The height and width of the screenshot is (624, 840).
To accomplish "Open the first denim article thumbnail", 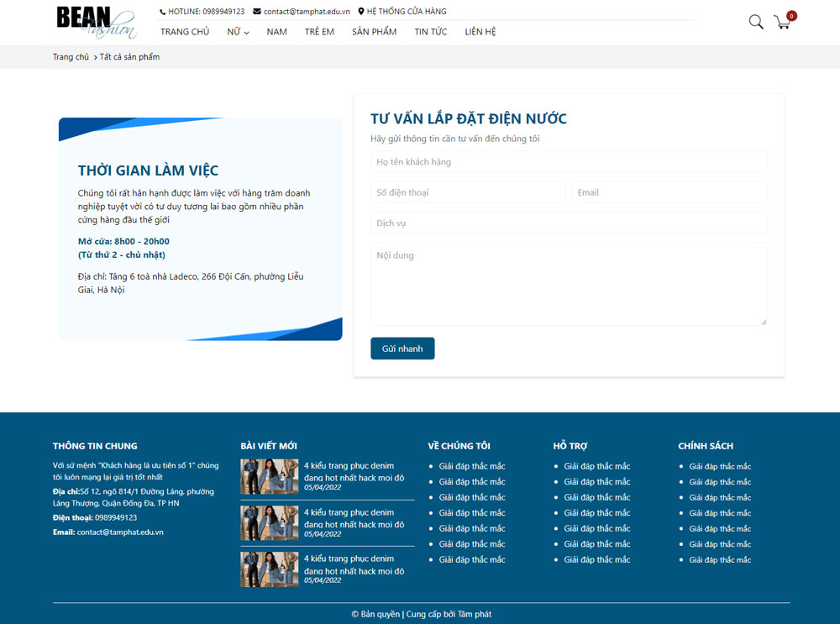I will (x=269, y=476).
